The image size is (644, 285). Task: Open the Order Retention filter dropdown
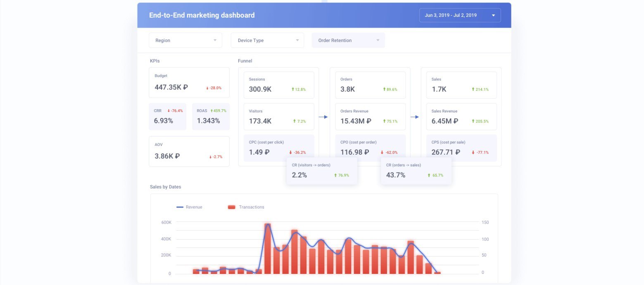click(x=348, y=40)
